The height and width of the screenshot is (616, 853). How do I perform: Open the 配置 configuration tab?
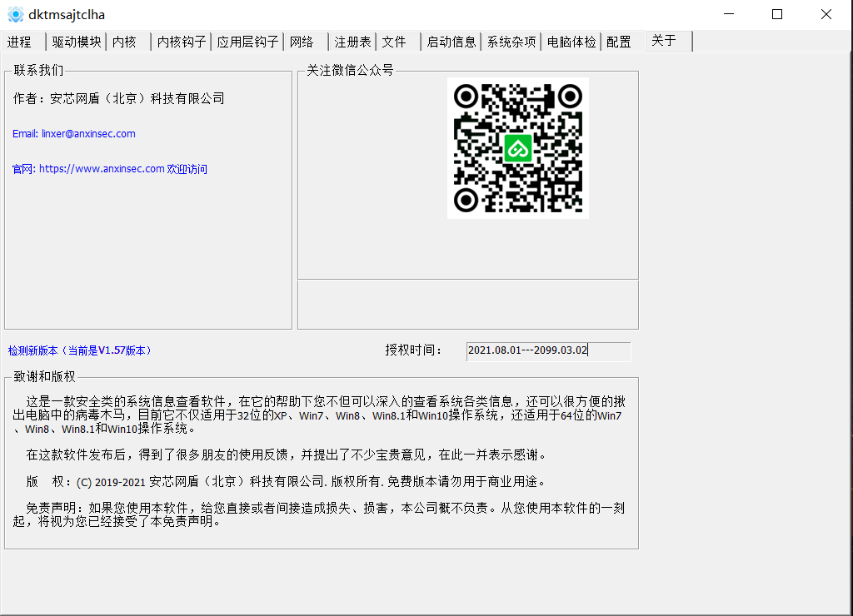[620, 41]
